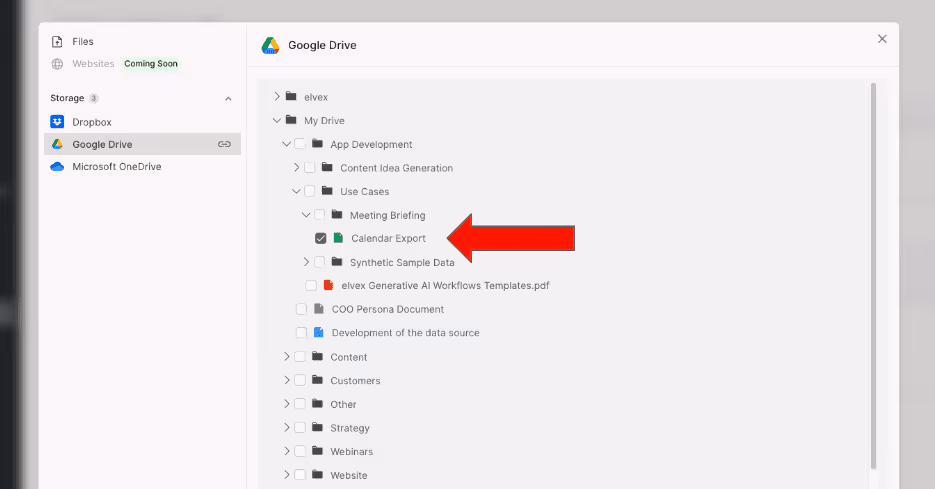
Task: Check the Content folder checkbox
Action: pos(300,357)
